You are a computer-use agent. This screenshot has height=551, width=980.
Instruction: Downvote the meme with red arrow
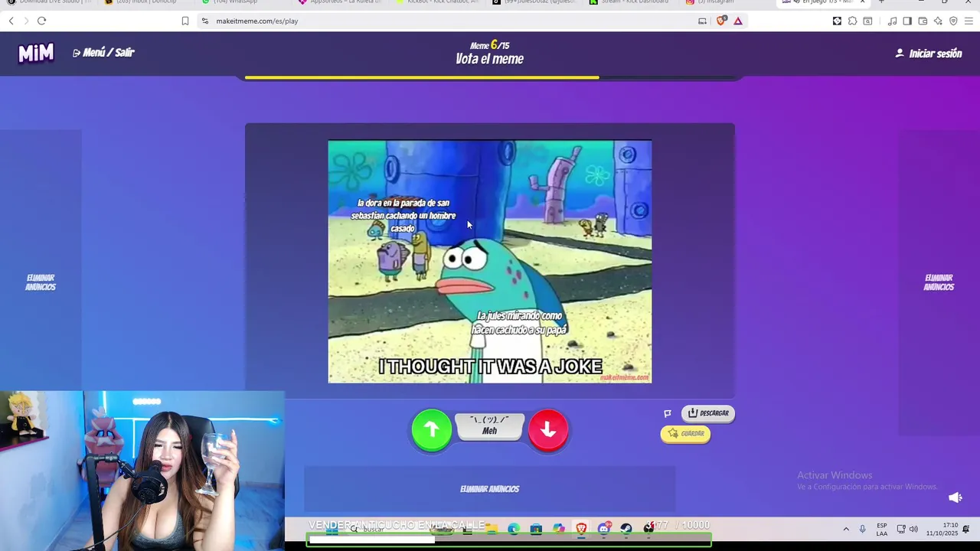548,429
